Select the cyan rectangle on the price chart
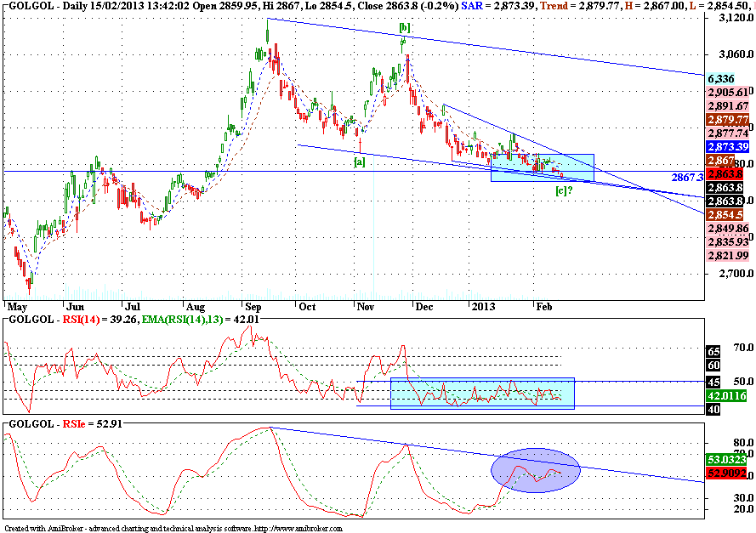This screenshot has height=533, width=756. (543, 167)
